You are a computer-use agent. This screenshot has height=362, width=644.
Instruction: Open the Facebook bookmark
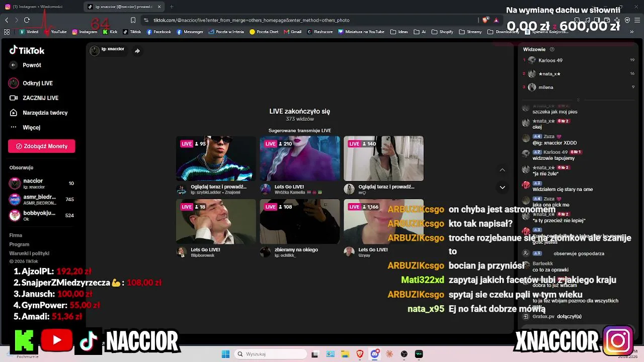(159, 32)
